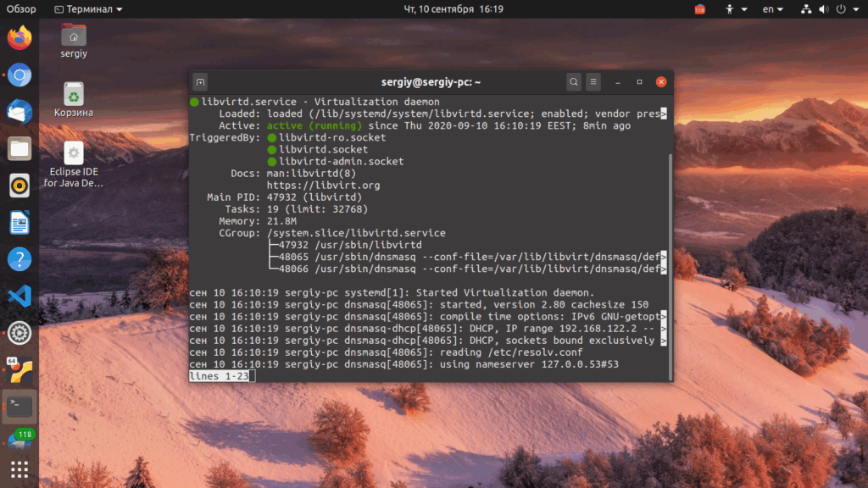This screenshot has height=488, width=868.
Task: Click 'Started Virtualization daemon.' log line
Action: [x=505, y=292]
